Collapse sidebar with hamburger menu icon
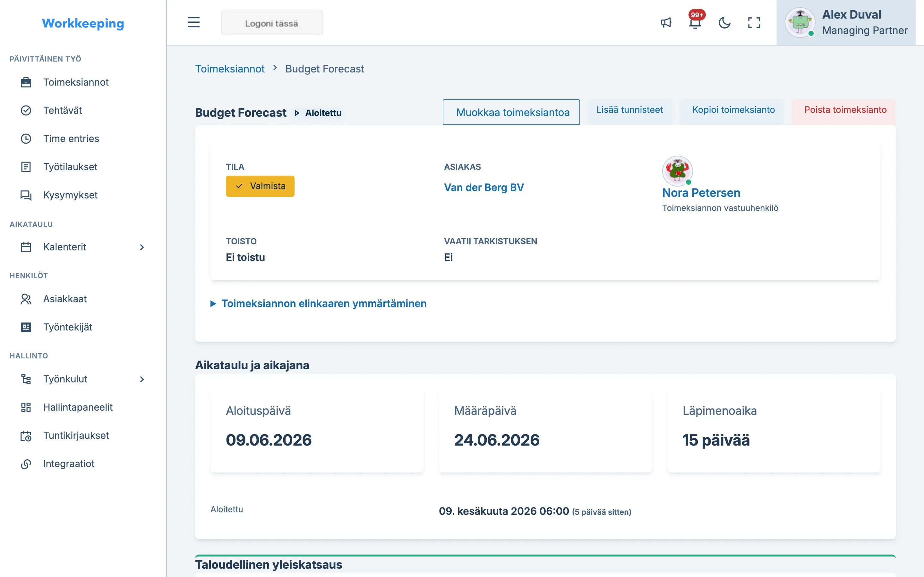The width and height of the screenshot is (924, 577). (x=193, y=22)
